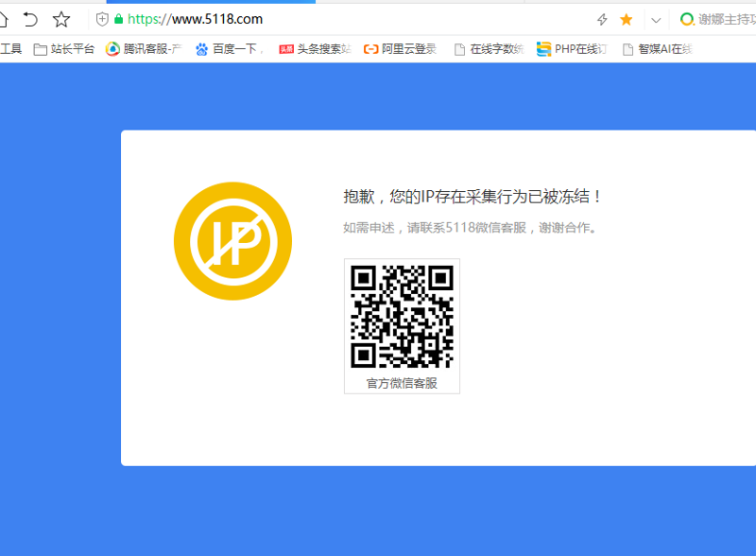Open the 工具 bookmark item
The height and width of the screenshot is (556, 756).
coord(10,49)
